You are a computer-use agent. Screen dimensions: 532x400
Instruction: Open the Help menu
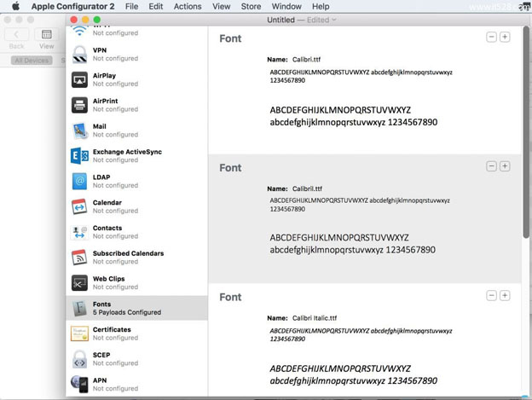tap(321, 6)
